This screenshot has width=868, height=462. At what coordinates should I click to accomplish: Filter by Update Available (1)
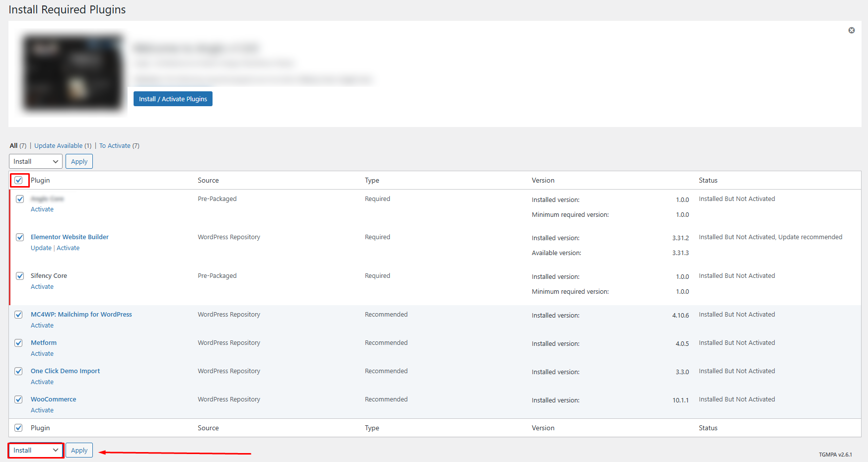pyautogui.click(x=63, y=146)
